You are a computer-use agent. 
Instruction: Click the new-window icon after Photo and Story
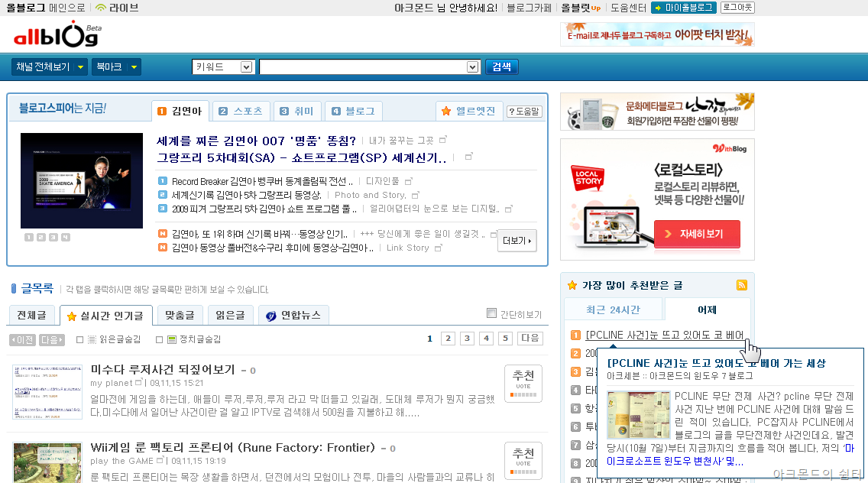[416, 195]
